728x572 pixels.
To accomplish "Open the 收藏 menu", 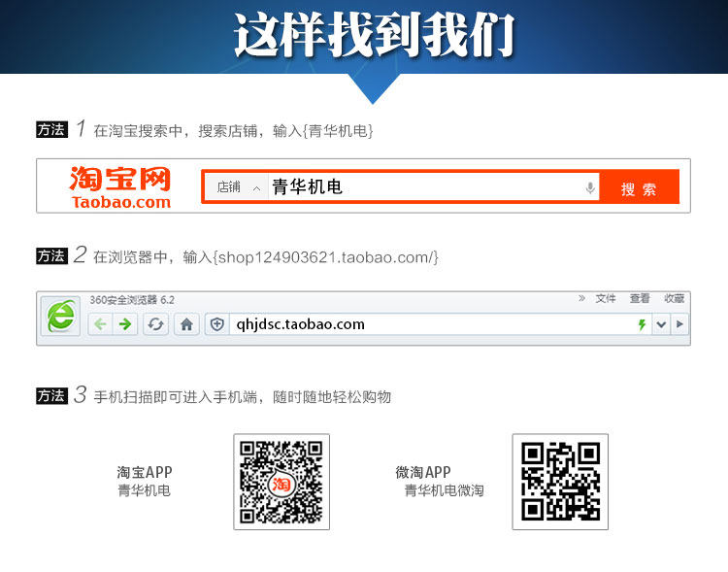I will coord(674,298).
